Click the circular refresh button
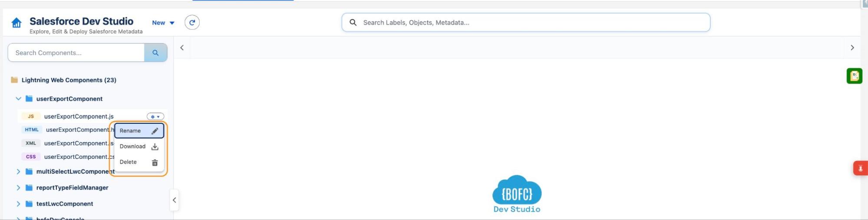 tap(192, 23)
